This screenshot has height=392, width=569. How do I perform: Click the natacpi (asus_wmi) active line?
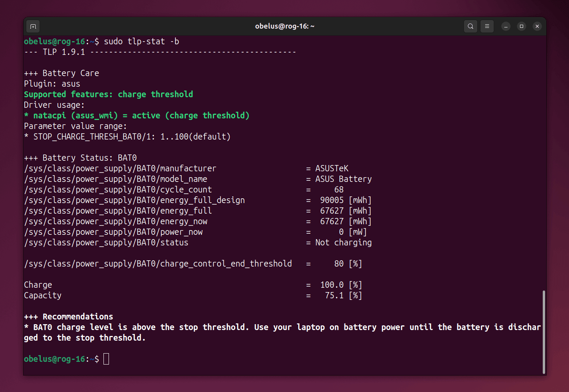(136, 116)
